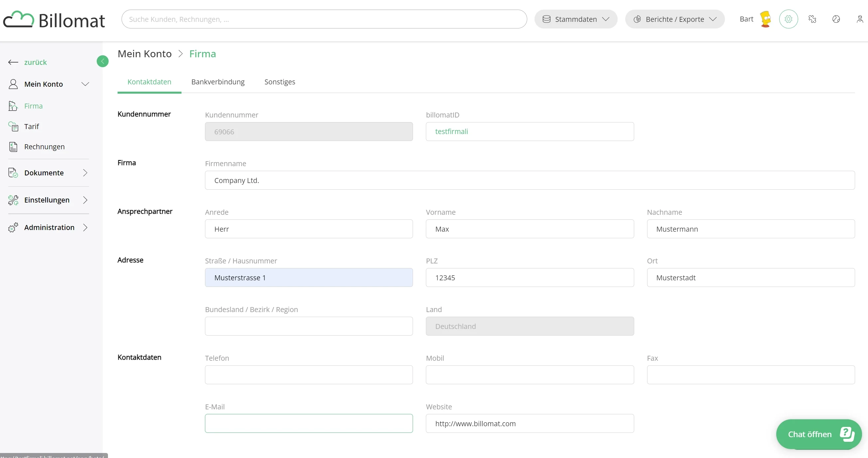868x458 pixels.
Task: Collapse sidebar with green circle arrow
Action: point(102,61)
